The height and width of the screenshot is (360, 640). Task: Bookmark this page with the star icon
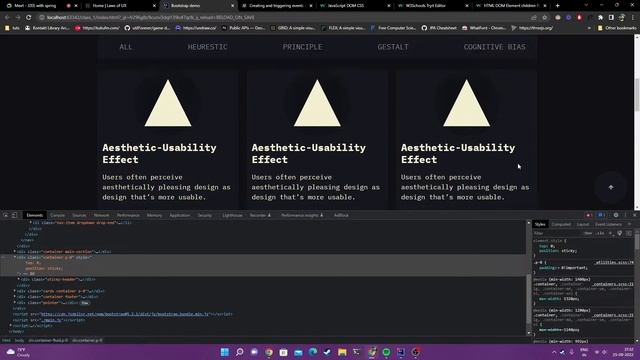coord(544,18)
